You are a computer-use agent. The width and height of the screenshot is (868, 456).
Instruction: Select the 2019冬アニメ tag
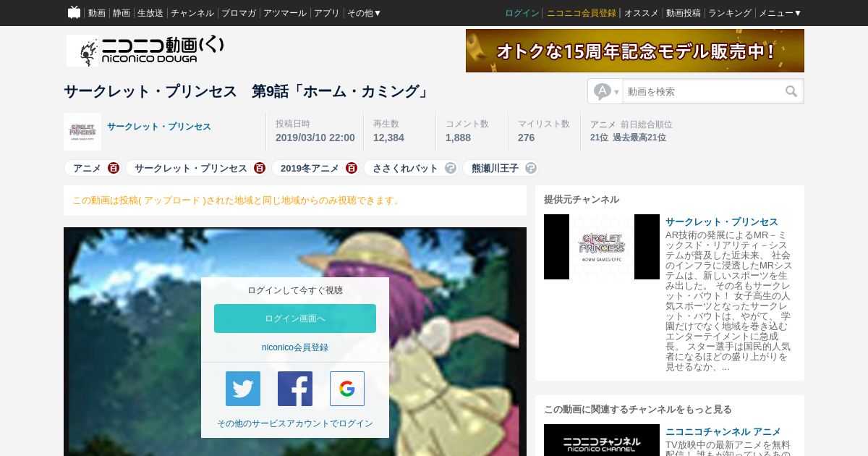[310, 168]
